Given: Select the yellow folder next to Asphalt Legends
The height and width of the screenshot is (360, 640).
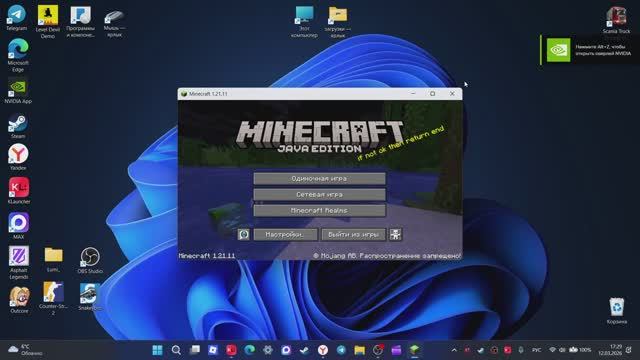Looking at the screenshot, I should (x=53, y=260).
